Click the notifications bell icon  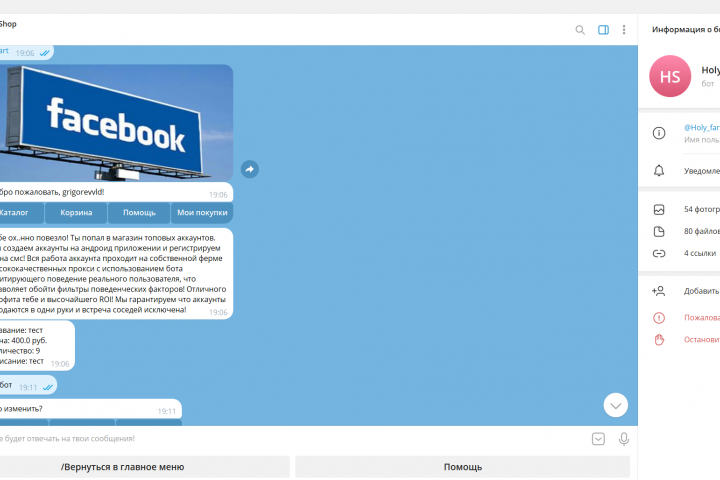click(x=659, y=171)
